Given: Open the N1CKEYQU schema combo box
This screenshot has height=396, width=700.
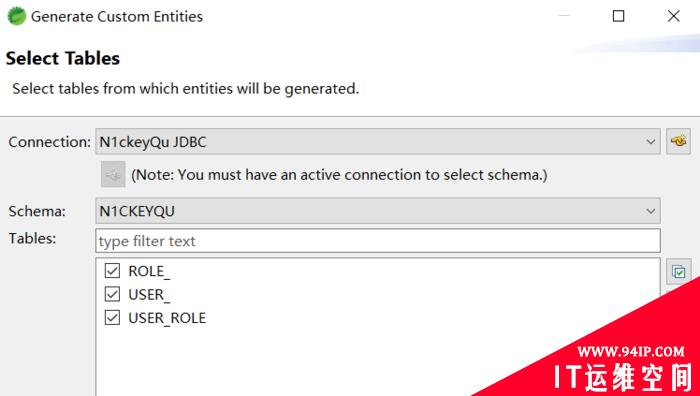Looking at the screenshot, I should (x=378, y=211).
